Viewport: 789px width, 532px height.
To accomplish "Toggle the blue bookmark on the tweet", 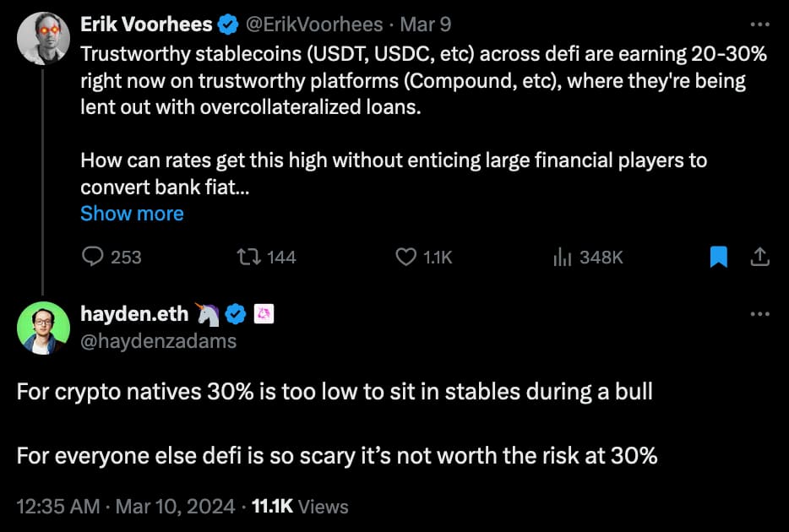I will coord(718,257).
